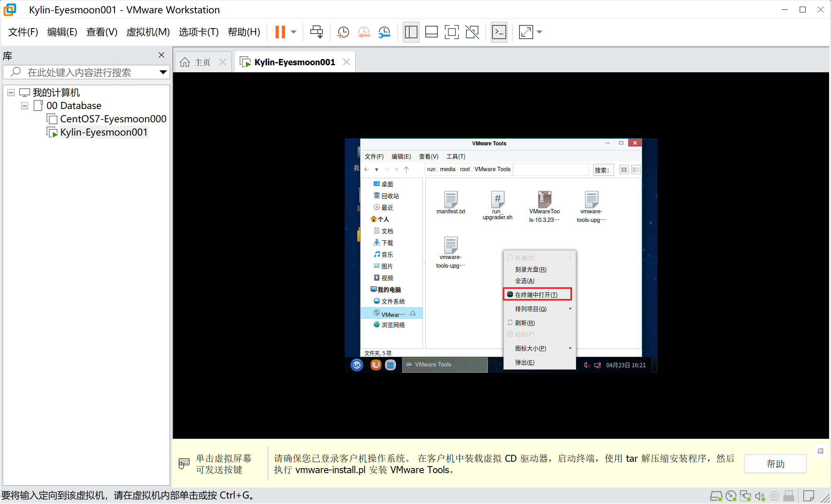The height and width of the screenshot is (504, 831).
Task: Open 文件系统 in the sidebar
Action: click(389, 301)
